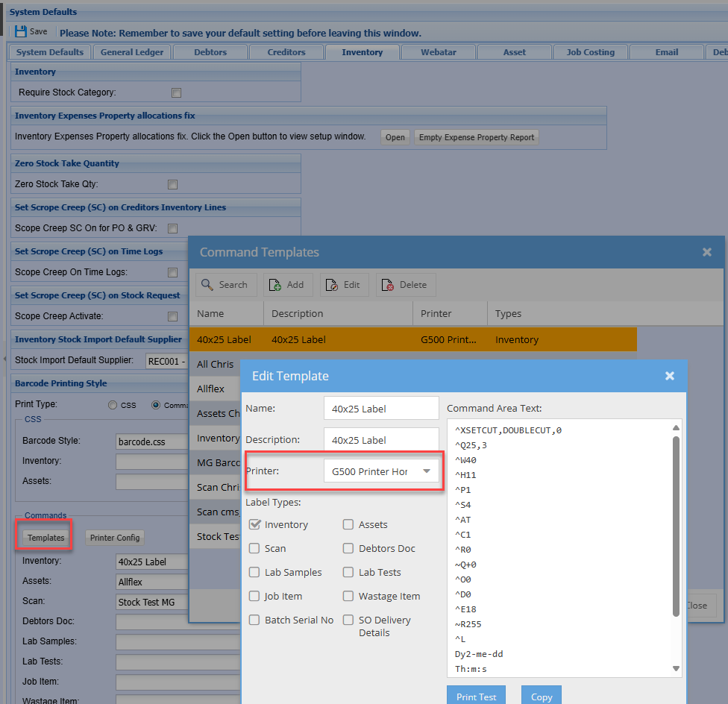Click the Printer Config button
The image size is (728, 704).
(x=114, y=538)
